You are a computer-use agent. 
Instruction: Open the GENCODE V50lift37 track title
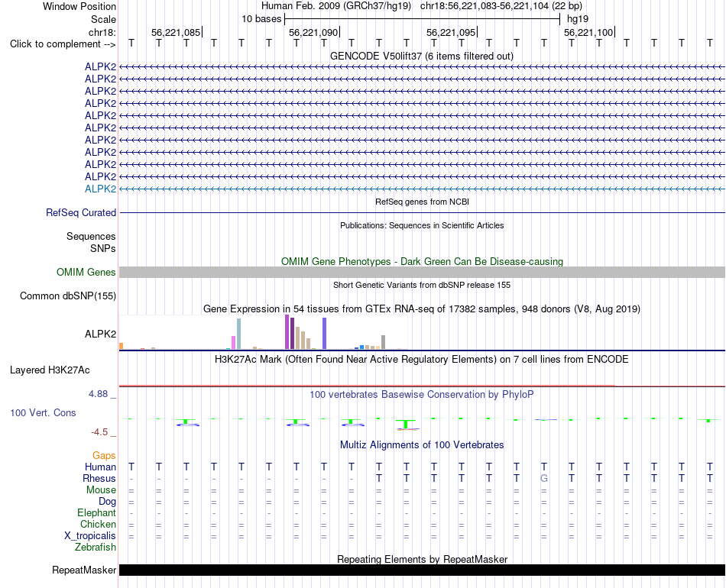click(421, 56)
